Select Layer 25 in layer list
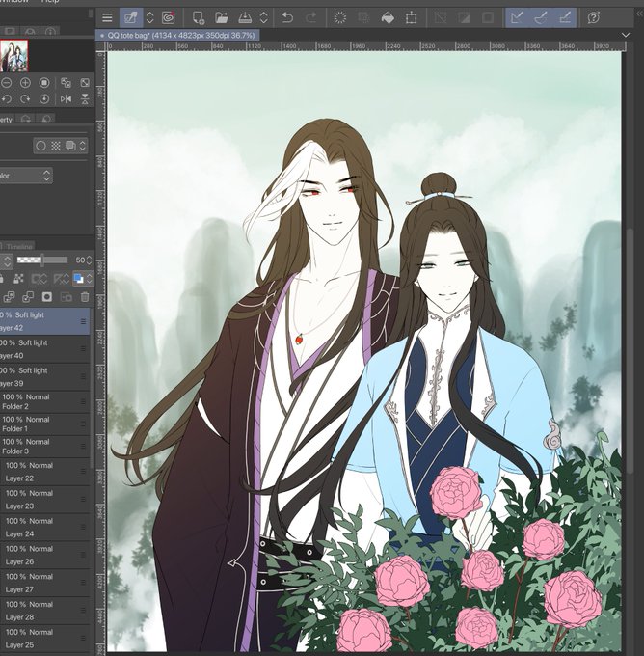The width and height of the screenshot is (644, 656). pos(44,639)
